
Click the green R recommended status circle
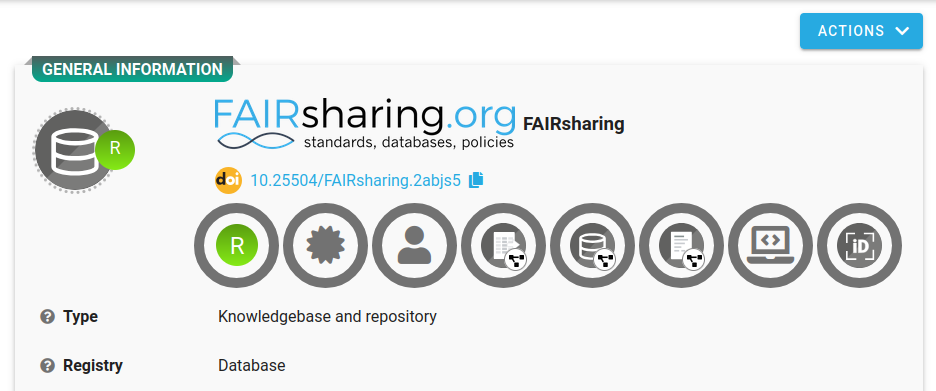coord(237,245)
